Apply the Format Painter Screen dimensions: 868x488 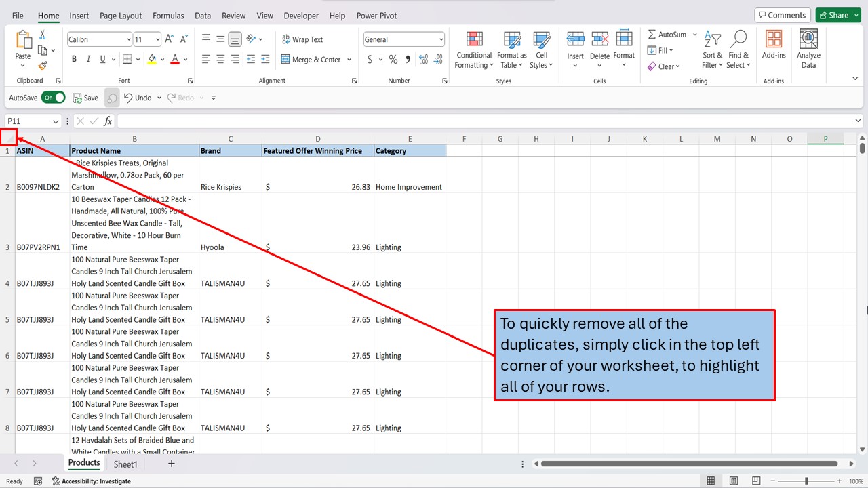coord(41,64)
